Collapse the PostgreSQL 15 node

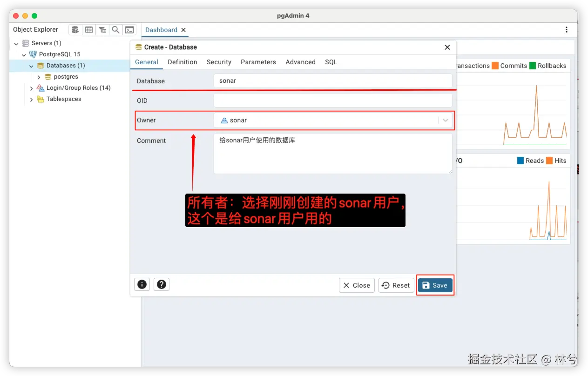[24, 54]
